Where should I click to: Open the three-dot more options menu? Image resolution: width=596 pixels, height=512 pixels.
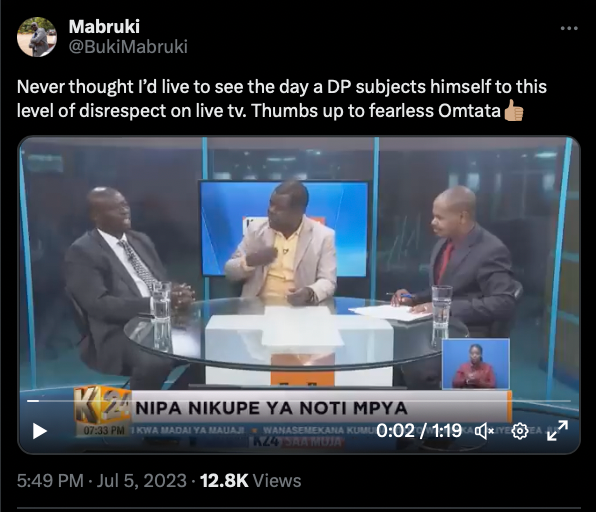click(569, 28)
